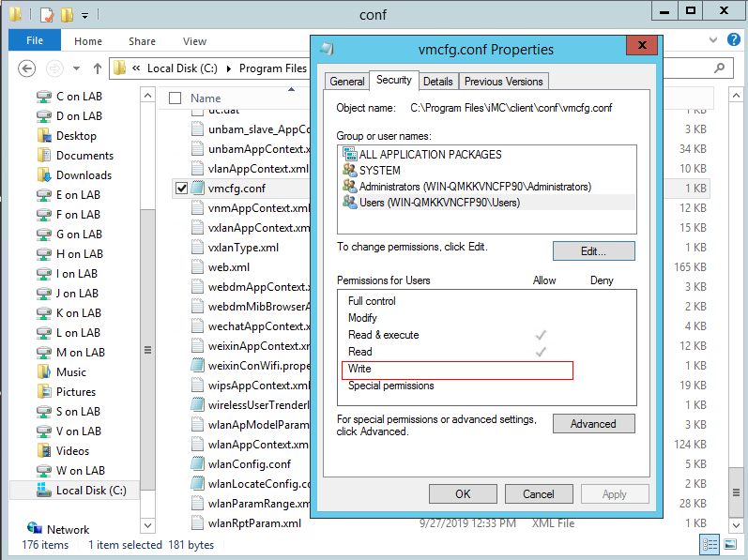This screenshot has width=748, height=560.
Task: Expand the ribbon chevron
Action: pos(713,40)
